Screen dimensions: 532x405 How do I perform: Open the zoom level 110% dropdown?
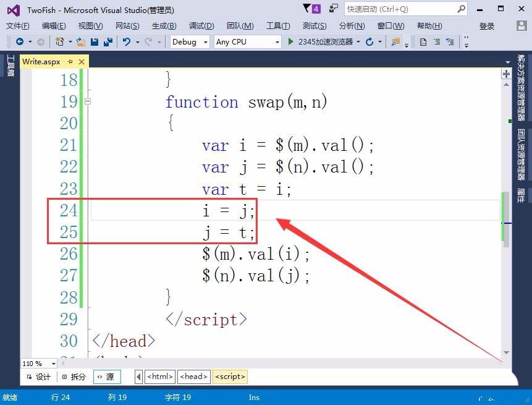38,364
